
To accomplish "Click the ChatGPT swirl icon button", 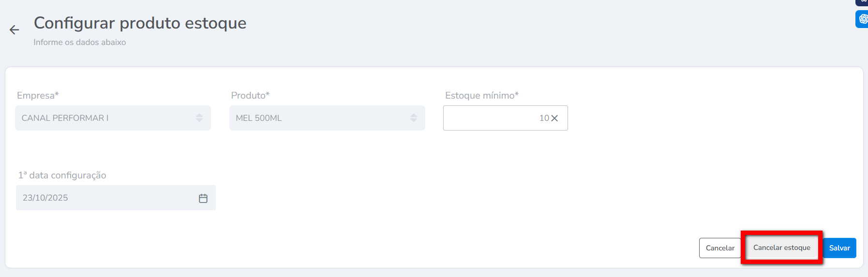I will click(863, 19).
